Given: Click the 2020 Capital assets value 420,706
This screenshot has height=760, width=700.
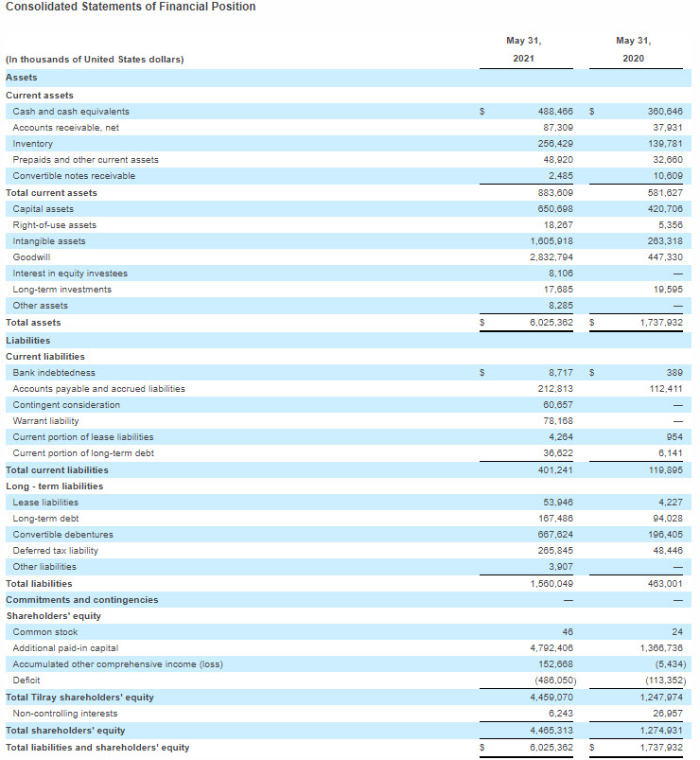Looking at the screenshot, I should 664,209.
